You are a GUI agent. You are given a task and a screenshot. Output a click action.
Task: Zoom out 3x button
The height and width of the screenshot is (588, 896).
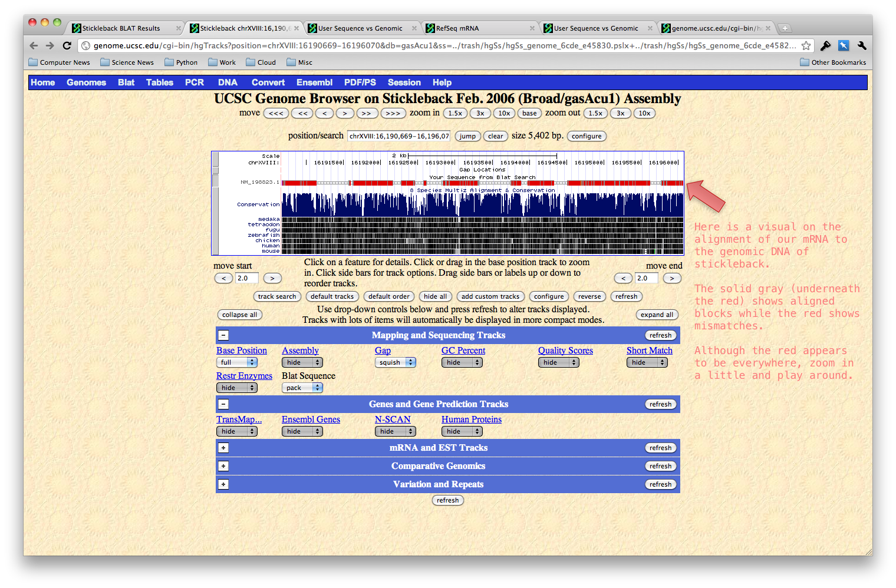point(621,113)
